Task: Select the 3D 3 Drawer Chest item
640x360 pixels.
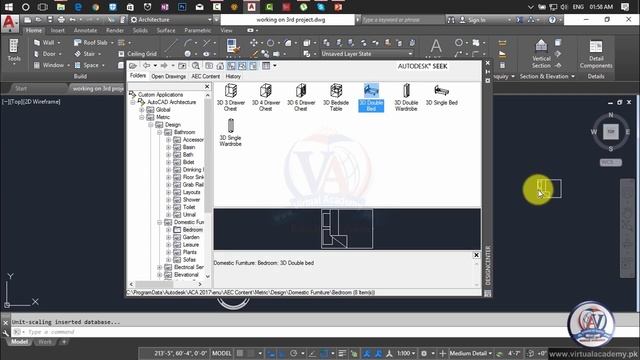Action: (231, 97)
